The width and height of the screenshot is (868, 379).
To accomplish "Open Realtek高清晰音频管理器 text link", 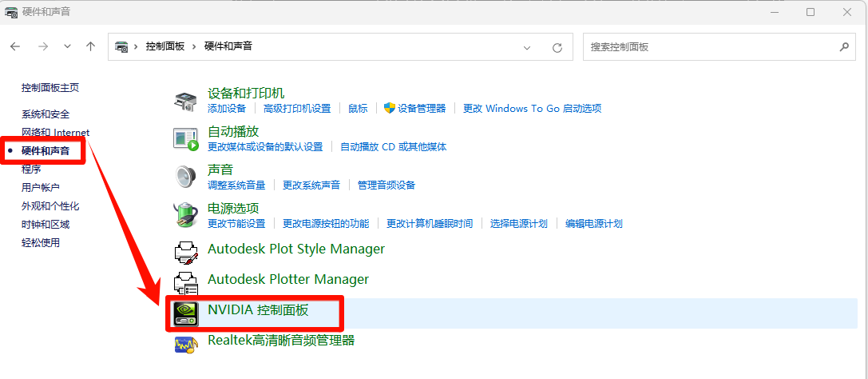I will coord(281,340).
